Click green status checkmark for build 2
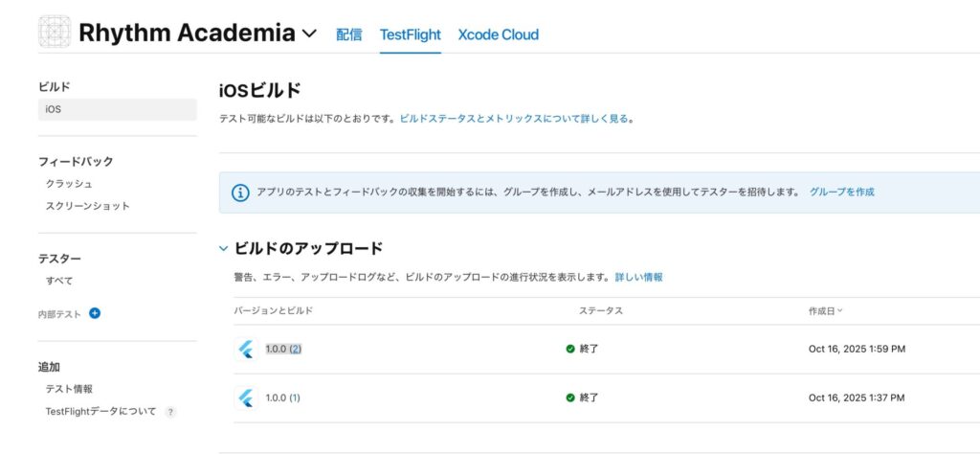The image size is (980, 454). click(x=570, y=350)
